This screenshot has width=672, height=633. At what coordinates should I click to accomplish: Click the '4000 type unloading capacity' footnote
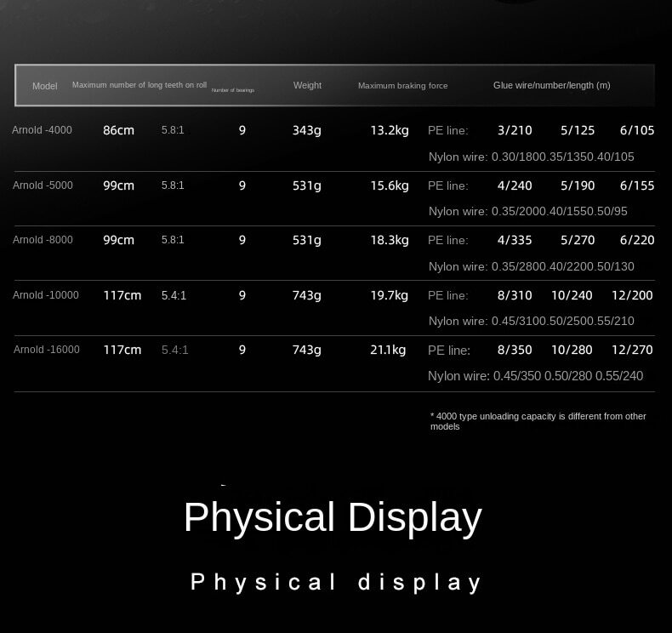coord(538,421)
